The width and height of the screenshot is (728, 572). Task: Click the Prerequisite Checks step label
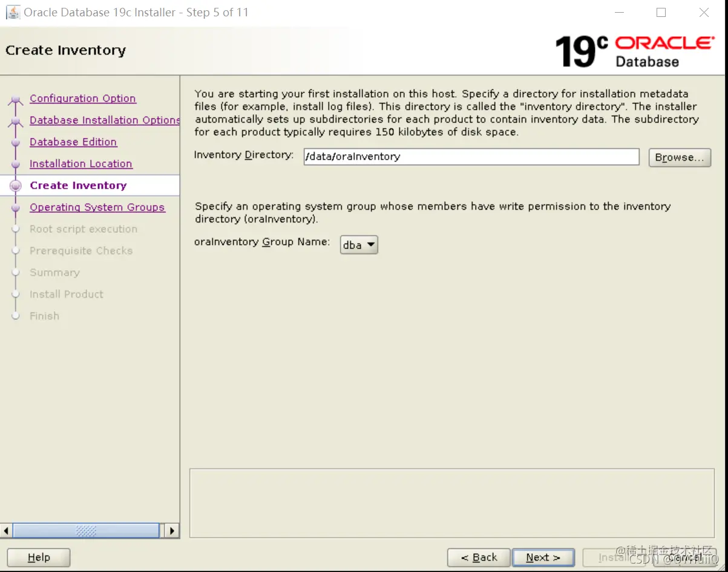click(x=81, y=251)
